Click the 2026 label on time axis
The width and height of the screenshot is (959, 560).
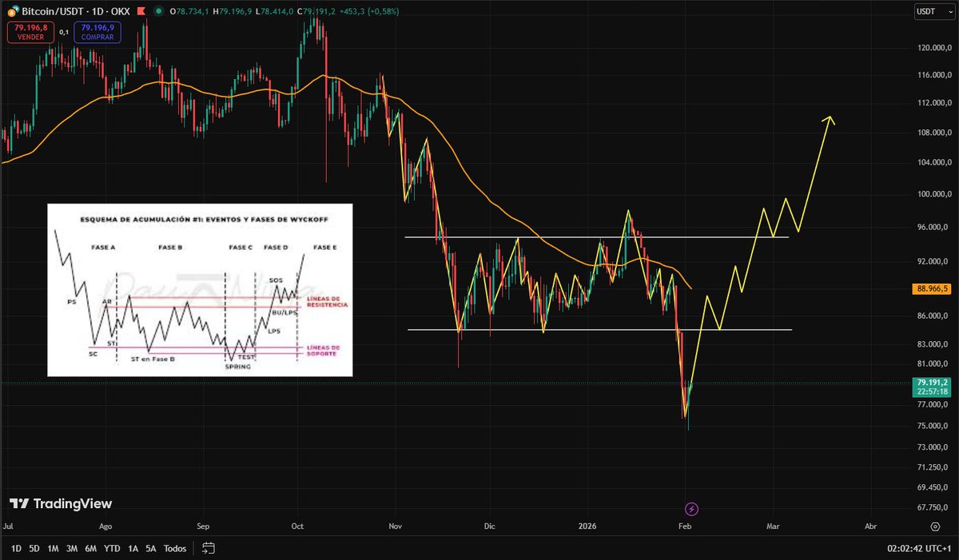coord(587,527)
